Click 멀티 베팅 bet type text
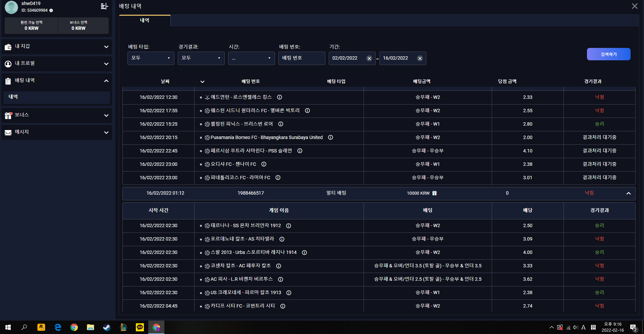Screen dimensions: 644x334 pos(336,193)
